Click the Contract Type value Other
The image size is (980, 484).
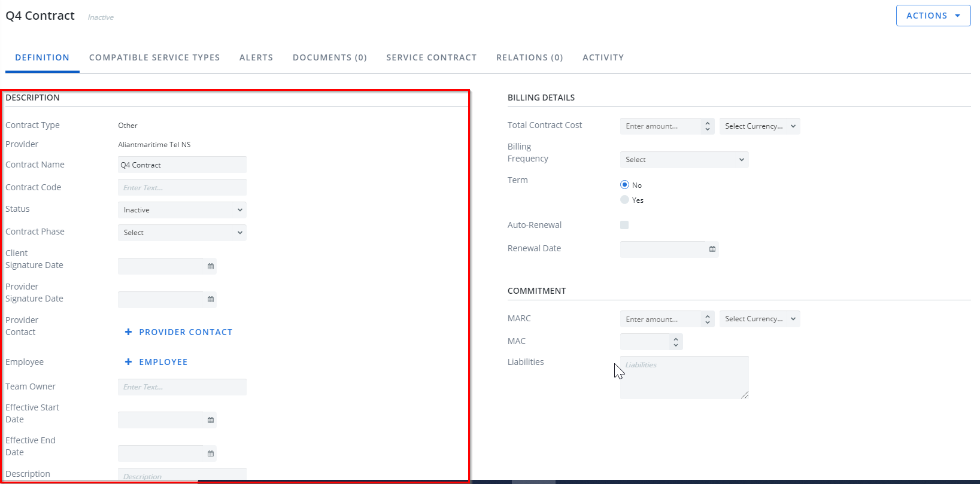pyautogui.click(x=128, y=126)
